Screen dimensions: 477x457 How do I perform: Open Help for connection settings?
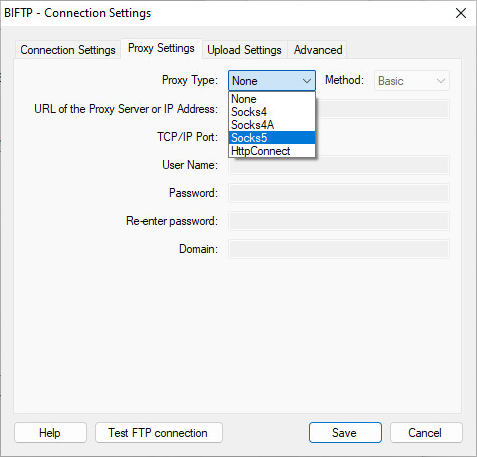pos(50,433)
